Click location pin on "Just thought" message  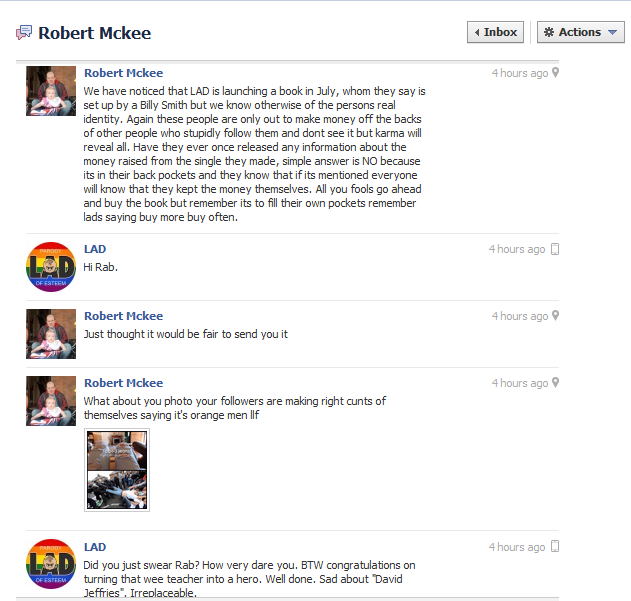[555, 316]
